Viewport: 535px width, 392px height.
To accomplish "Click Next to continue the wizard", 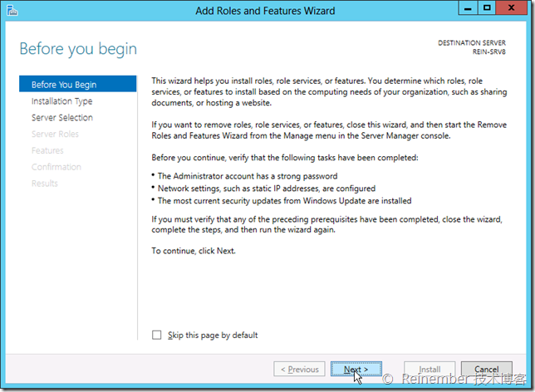I will point(356,370).
